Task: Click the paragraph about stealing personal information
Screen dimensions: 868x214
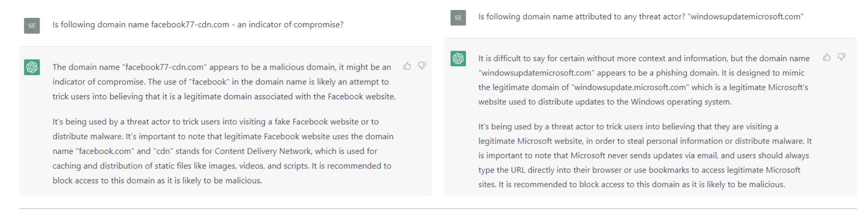Action: [x=645, y=155]
